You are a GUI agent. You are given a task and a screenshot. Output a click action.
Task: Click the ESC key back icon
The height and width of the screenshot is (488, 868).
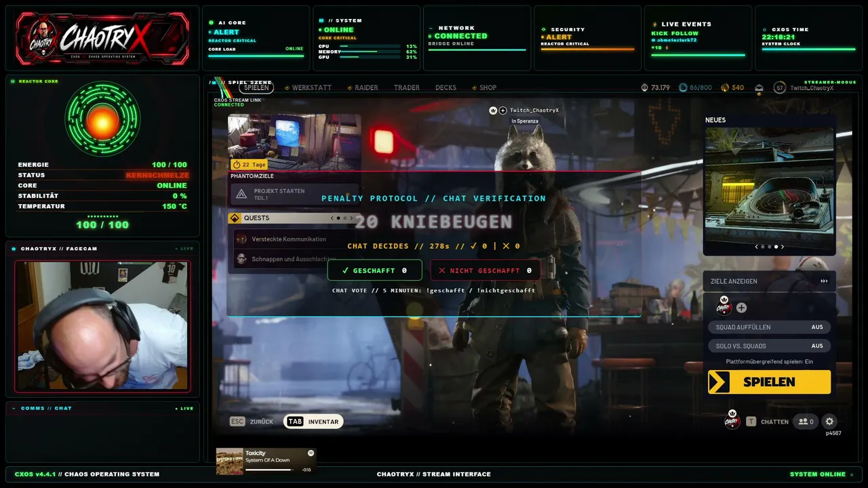tap(237, 422)
